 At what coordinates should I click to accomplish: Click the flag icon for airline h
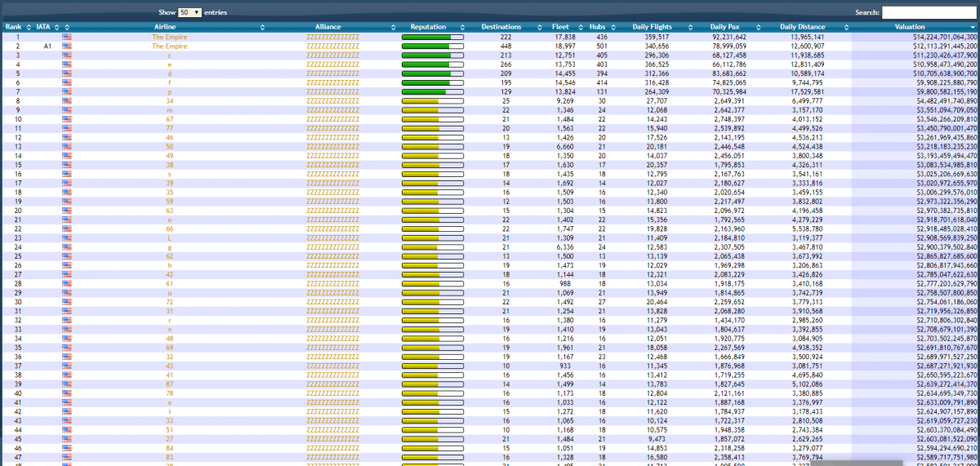tap(66, 264)
